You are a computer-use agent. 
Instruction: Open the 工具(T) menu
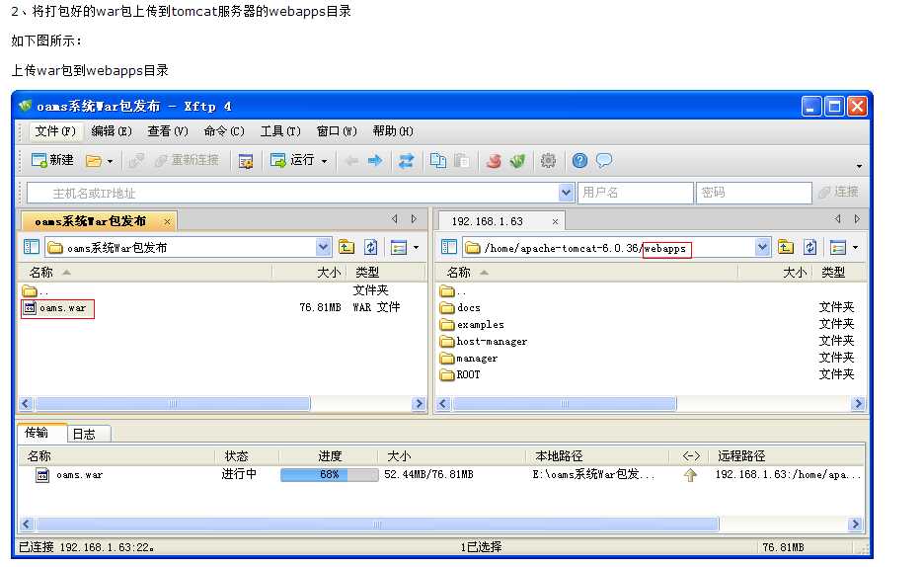280,130
